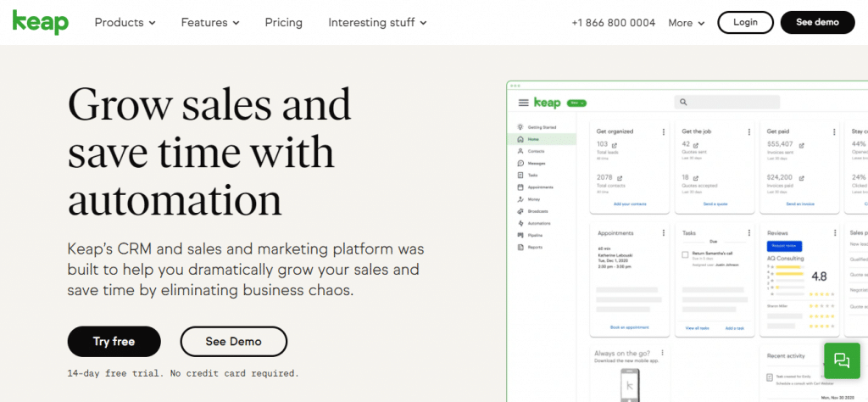The image size is (868, 402).
Task: Click the Try free button
Action: [x=114, y=342]
